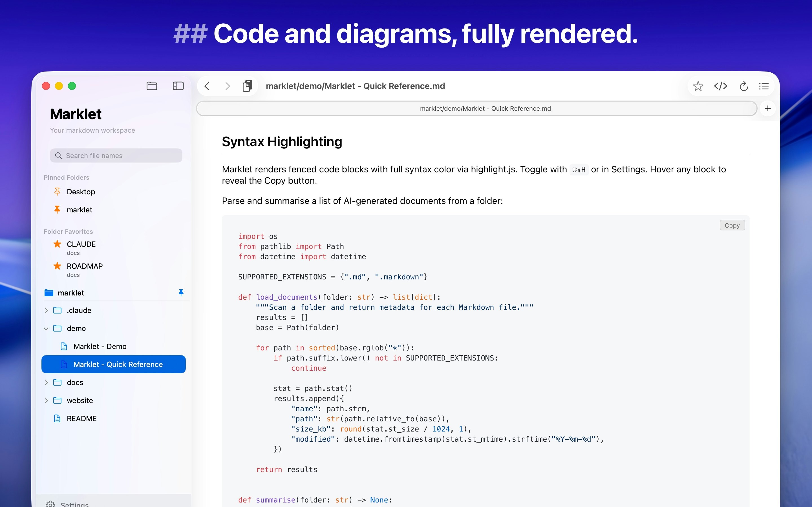Click the copy file path icon

(x=247, y=86)
